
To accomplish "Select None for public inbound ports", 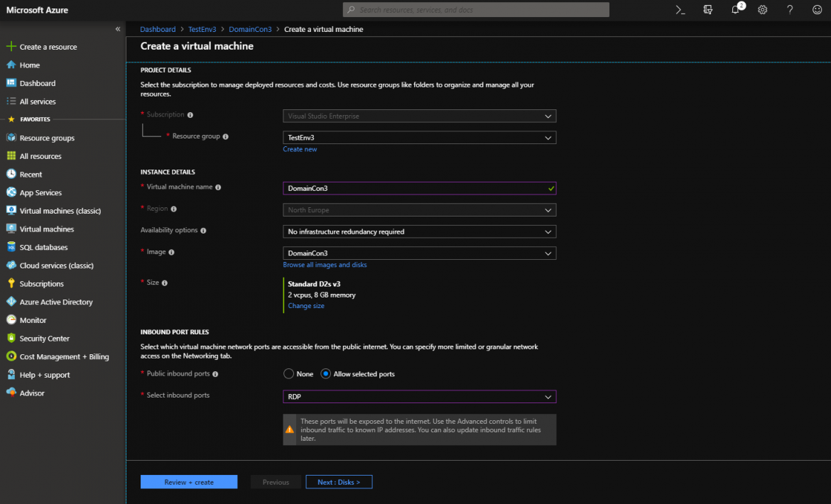I will 288,374.
